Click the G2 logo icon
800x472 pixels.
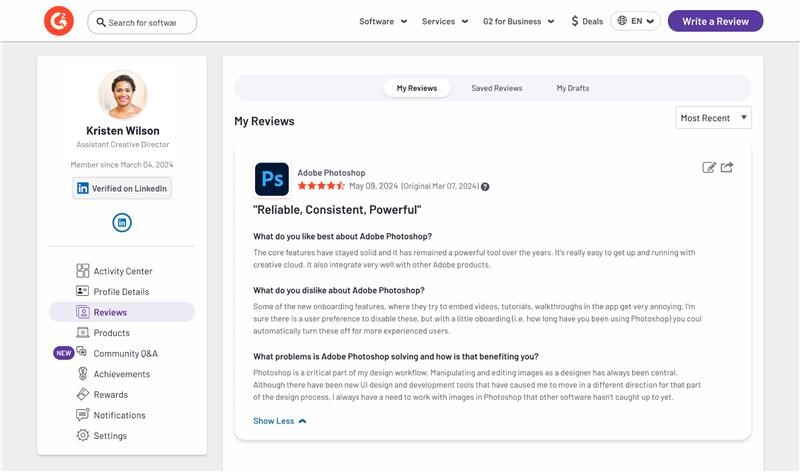click(x=59, y=21)
